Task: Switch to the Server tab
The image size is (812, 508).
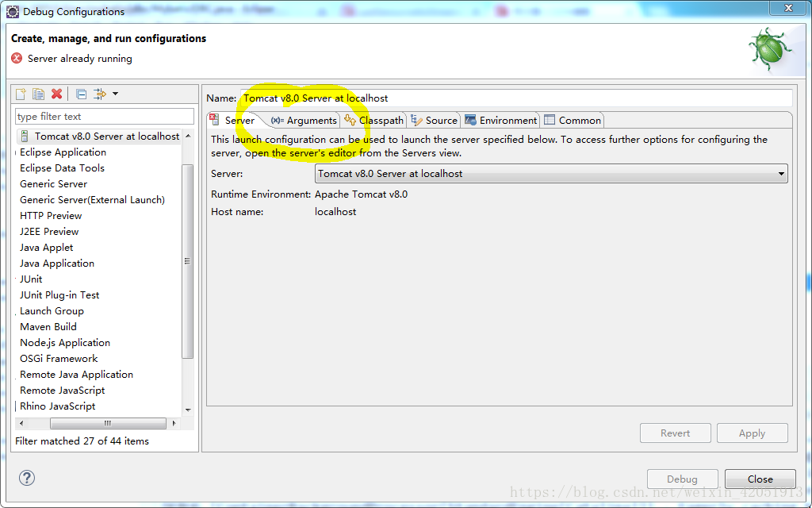Action: (233, 121)
